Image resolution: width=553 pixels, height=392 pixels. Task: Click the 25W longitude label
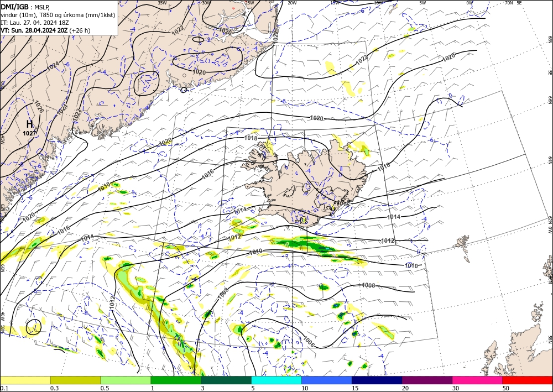tap(249, 2)
